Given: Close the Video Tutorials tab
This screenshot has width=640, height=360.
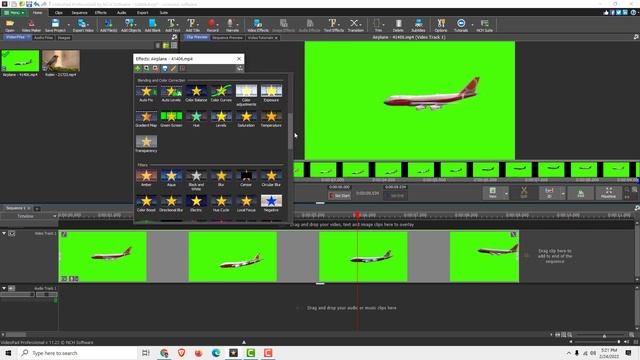Looking at the screenshot, I should [x=276, y=38].
